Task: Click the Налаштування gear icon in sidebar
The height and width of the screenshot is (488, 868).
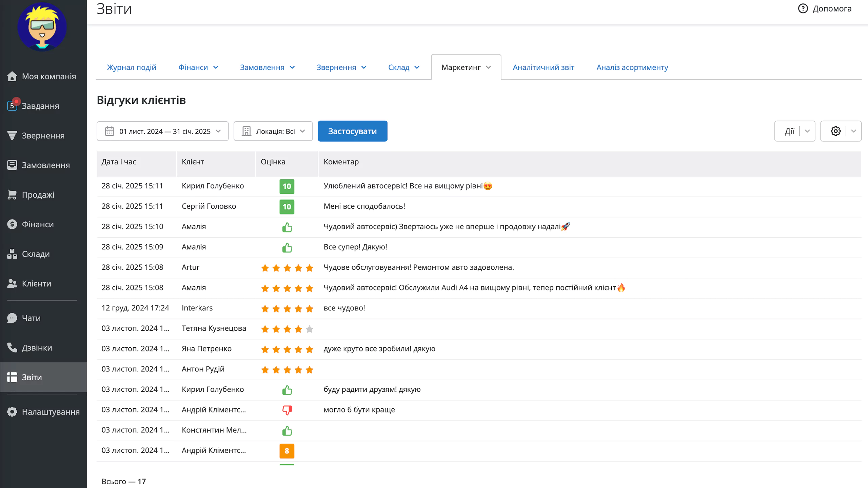Action: click(12, 412)
